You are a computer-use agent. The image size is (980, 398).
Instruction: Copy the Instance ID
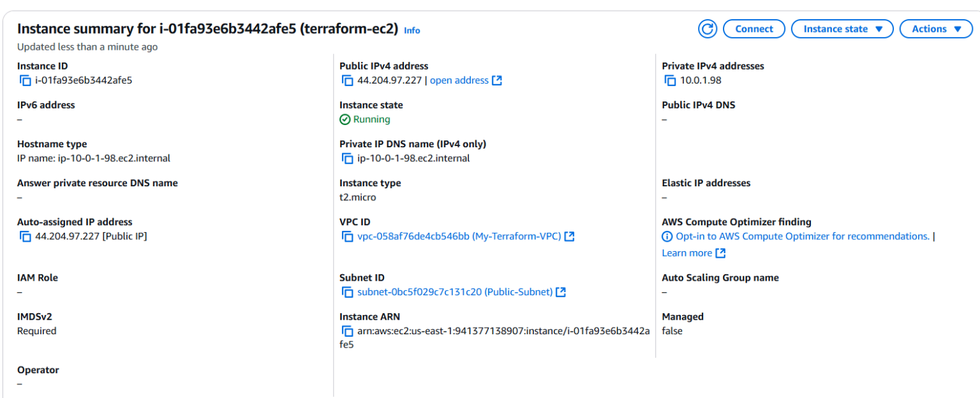tap(26, 80)
